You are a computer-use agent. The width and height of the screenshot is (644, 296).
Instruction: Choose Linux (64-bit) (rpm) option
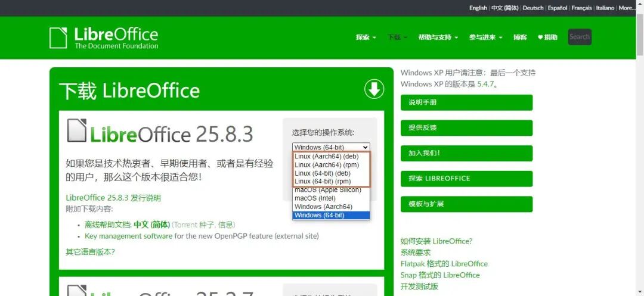[331, 181]
